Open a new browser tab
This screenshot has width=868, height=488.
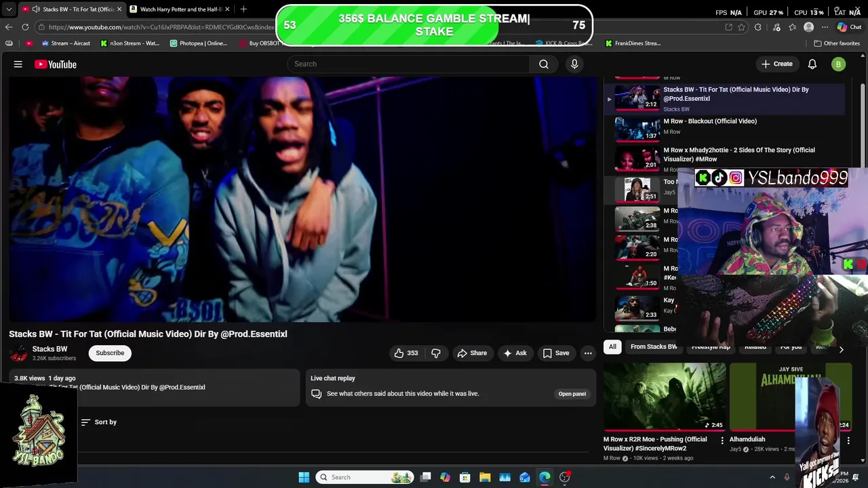(243, 9)
